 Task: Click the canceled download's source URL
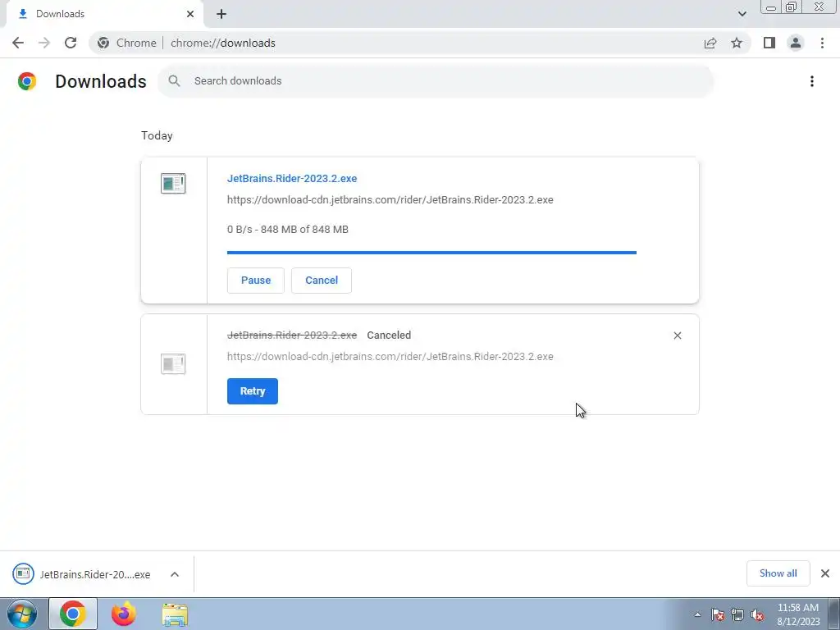[x=390, y=357]
